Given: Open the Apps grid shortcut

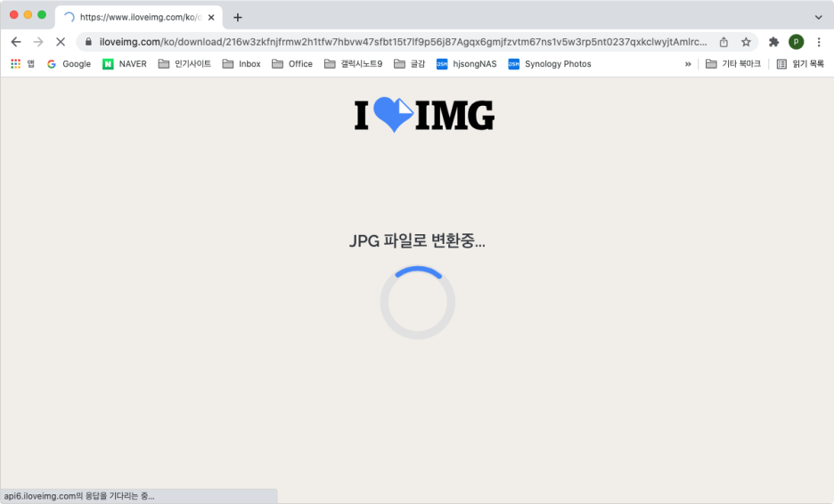Looking at the screenshot, I should pos(22,64).
